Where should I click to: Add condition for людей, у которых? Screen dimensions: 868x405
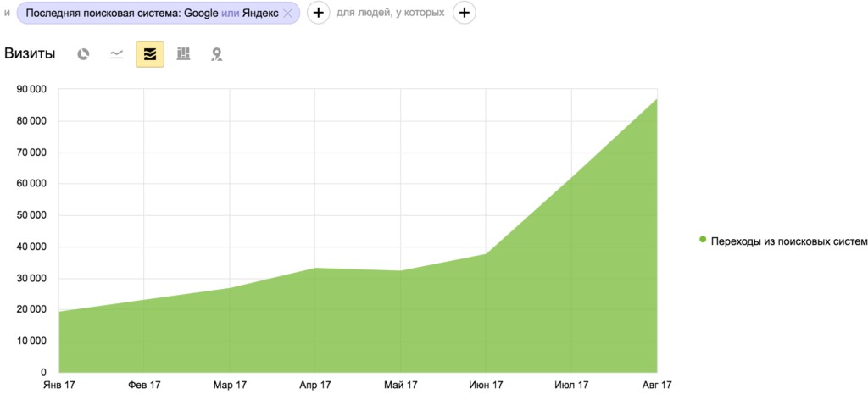point(464,13)
